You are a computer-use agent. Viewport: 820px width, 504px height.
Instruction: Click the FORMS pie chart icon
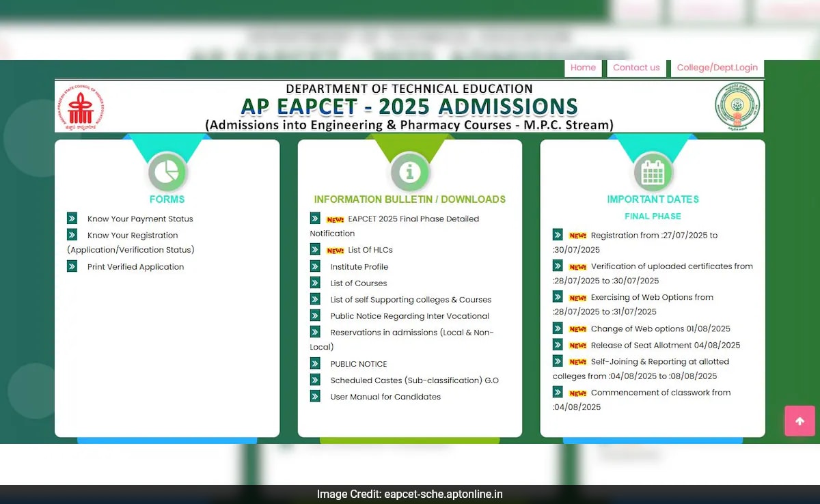coord(167,172)
